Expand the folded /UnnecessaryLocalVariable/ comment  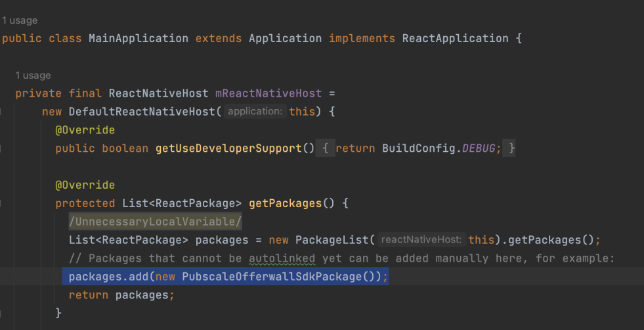click(155, 222)
